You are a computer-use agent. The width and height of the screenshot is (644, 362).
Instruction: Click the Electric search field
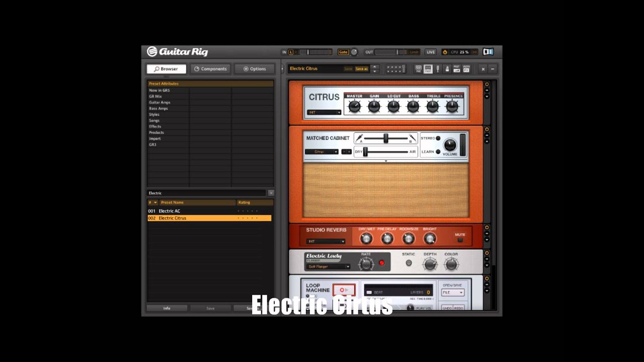click(206, 193)
